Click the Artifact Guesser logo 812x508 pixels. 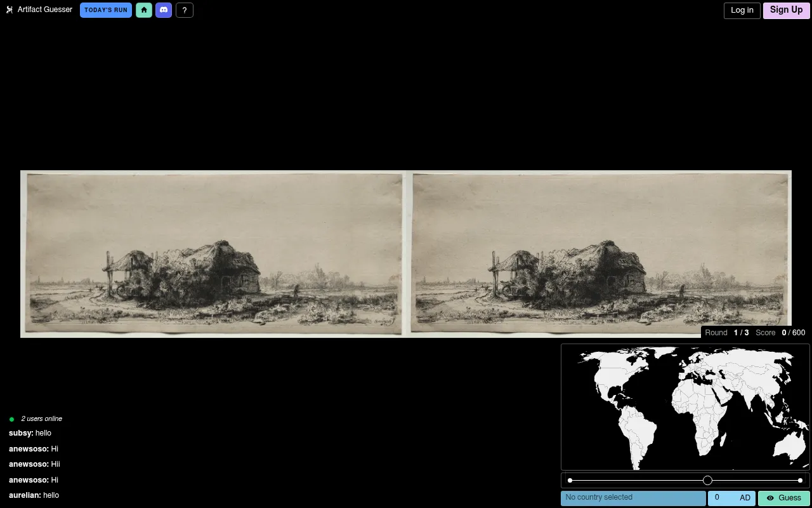pyautogui.click(x=39, y=10)
